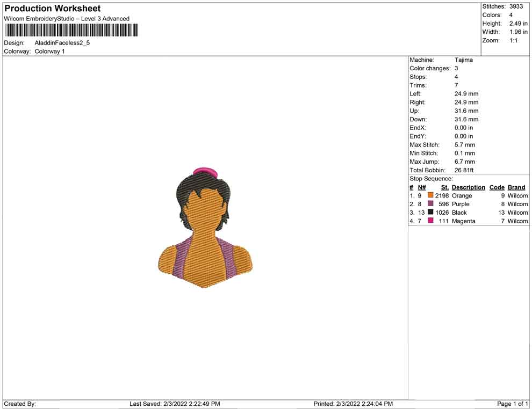Click the 'Created By:' footer label
The height and width of the screenshot is (409, 532).
tap(20, 404)
